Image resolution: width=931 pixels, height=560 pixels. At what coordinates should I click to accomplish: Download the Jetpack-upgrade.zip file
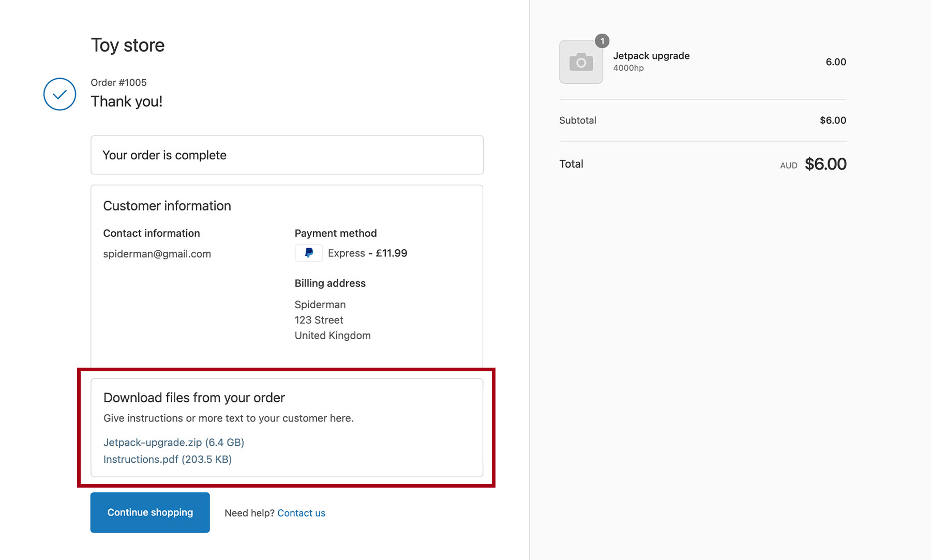pyautogui.click(x=173, y=443)
